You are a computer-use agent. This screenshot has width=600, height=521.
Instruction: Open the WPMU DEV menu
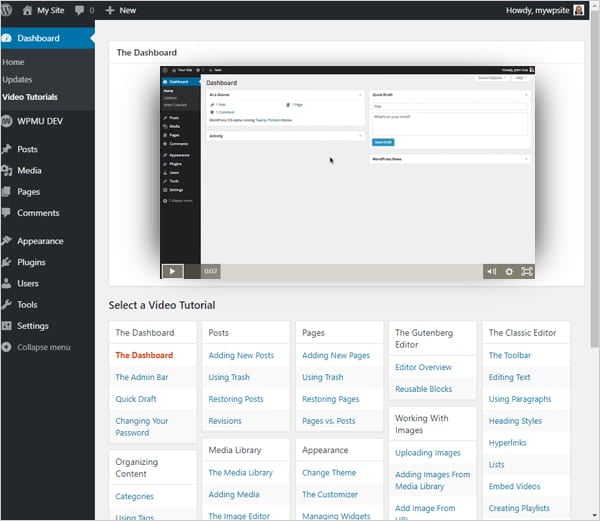(40, 121)
